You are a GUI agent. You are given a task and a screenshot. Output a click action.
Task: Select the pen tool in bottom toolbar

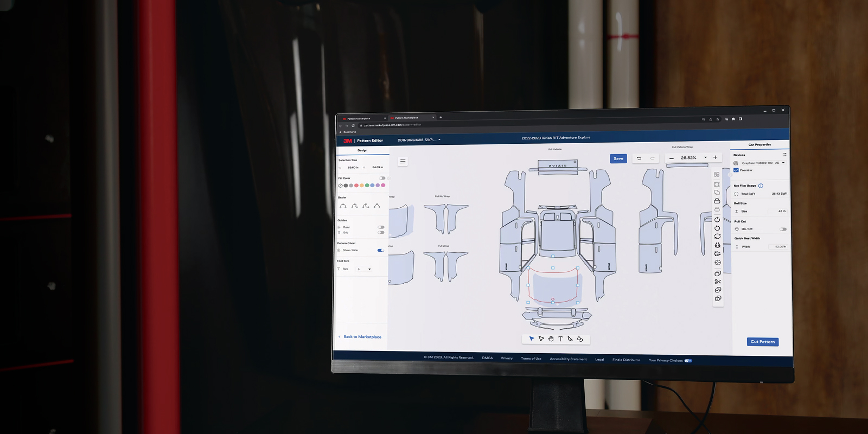[x=570, y=339]
